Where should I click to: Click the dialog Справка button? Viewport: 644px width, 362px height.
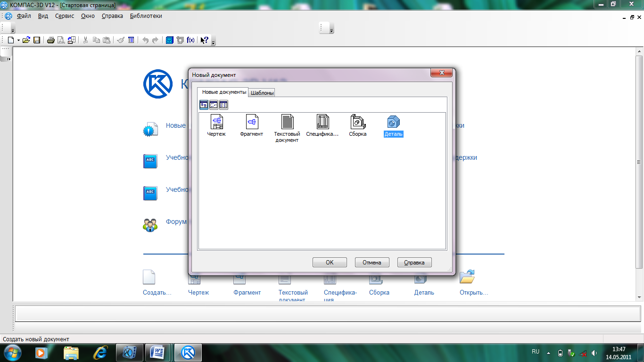pyautogui.click(x=414, y=263)
